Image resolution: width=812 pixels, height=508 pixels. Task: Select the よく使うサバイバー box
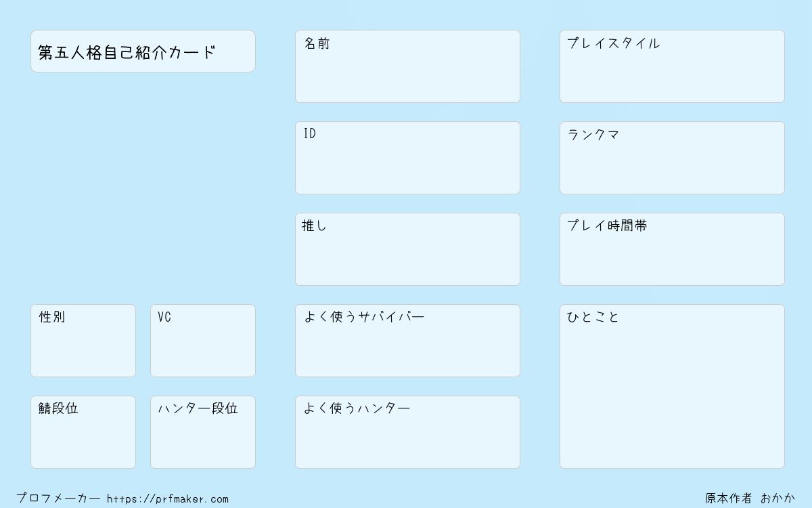click(407, 341)
